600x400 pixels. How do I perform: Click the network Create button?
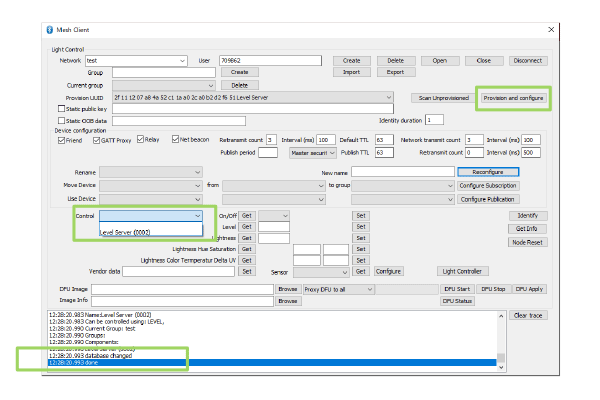click(352, 60)
